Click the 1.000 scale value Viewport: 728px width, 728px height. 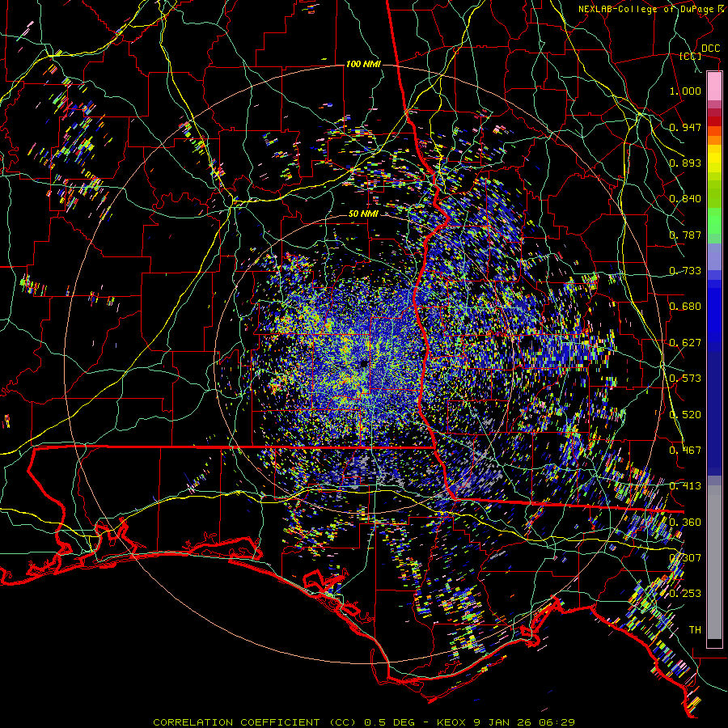click(685, 91)
